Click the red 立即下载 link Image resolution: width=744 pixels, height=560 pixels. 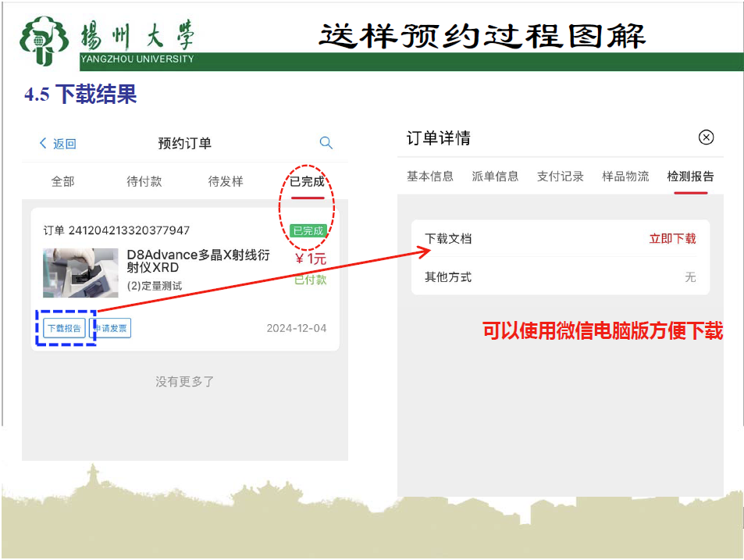pos(672,239)
